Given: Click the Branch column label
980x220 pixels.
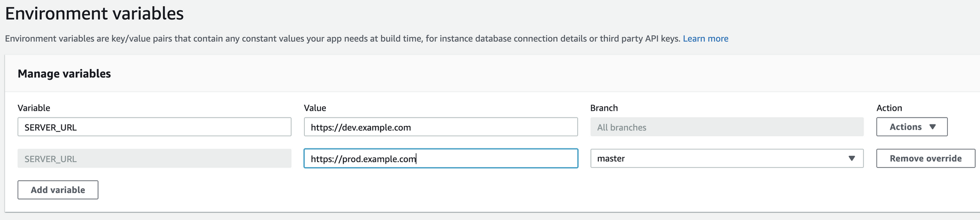Looking at the screenshot, I should tap(604, 108).
